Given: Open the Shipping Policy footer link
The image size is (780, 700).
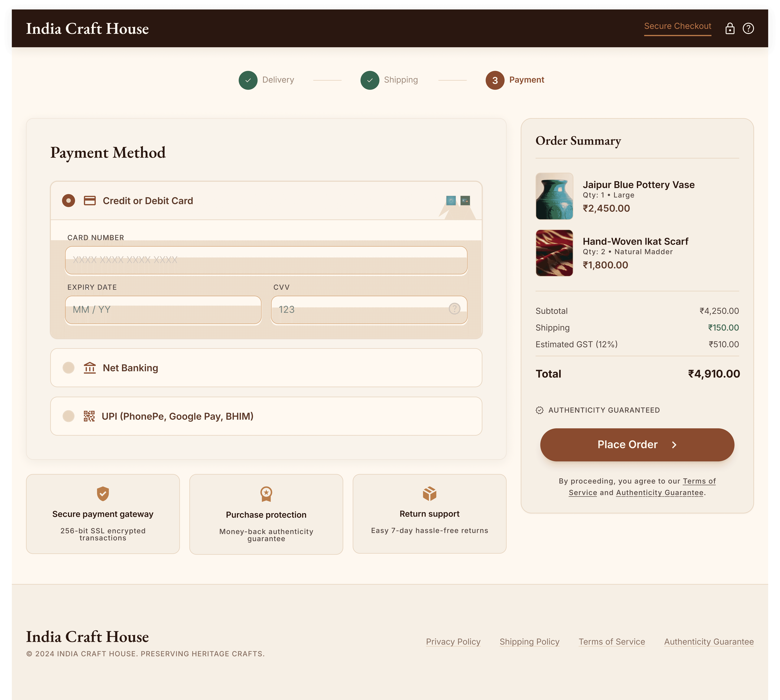Looking at the screenshot, I should coord(529,642).
